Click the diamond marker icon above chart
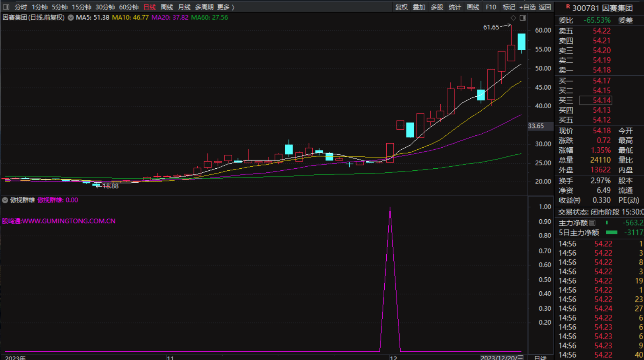This screenshot has height=360, width=644. pyautogui.click(x=513, y=18)
